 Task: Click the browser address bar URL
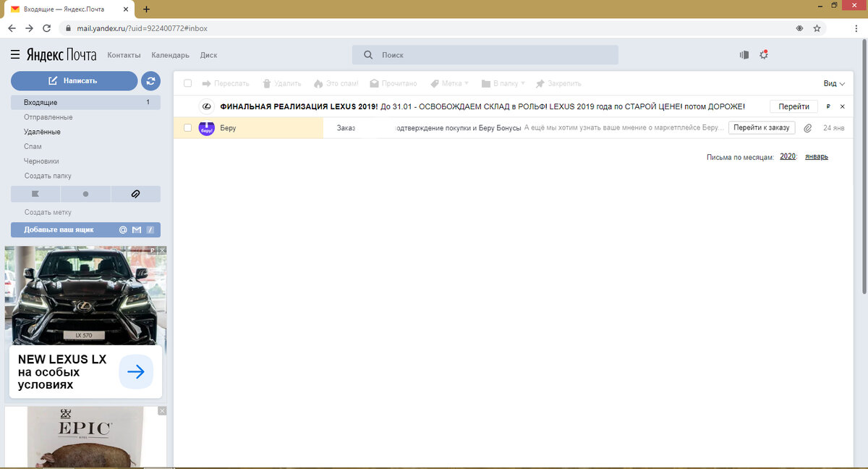point(142,28)
